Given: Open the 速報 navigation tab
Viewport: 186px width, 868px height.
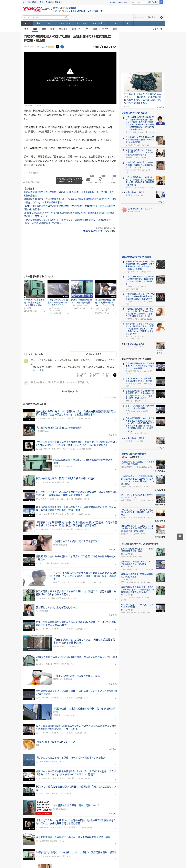Looking at the screenshot, I should 38,24.
